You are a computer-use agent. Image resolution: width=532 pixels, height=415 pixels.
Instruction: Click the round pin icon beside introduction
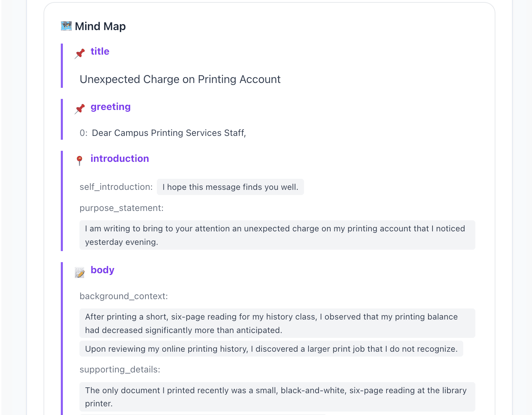click(x=79, y=160)
